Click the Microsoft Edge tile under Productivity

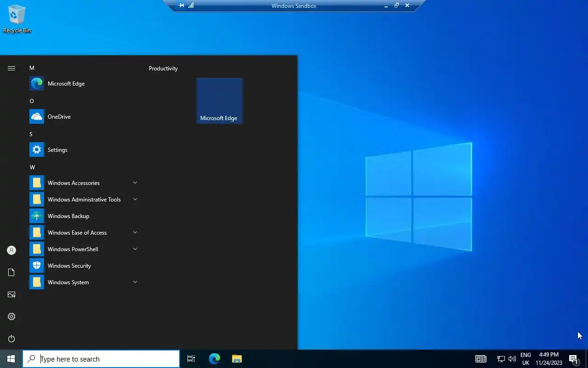tap(220, 101)
